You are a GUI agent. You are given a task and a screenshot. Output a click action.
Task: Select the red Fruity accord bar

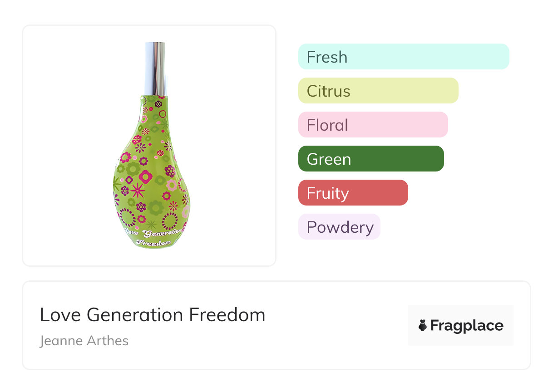pyautogui.click(x=353, y=193)
